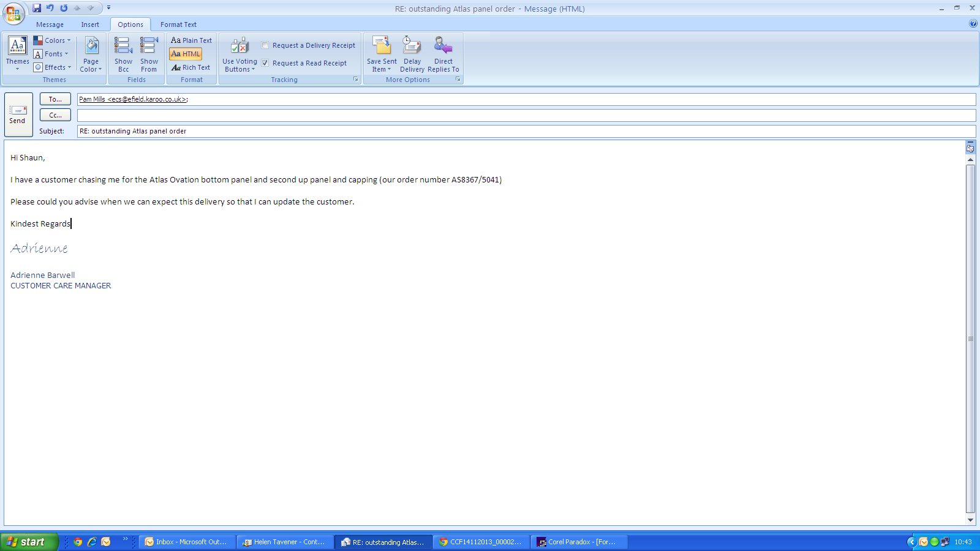Open the theme Colors dropdown
The height and width of the screenshot is (551, 980).
(52, 40)
